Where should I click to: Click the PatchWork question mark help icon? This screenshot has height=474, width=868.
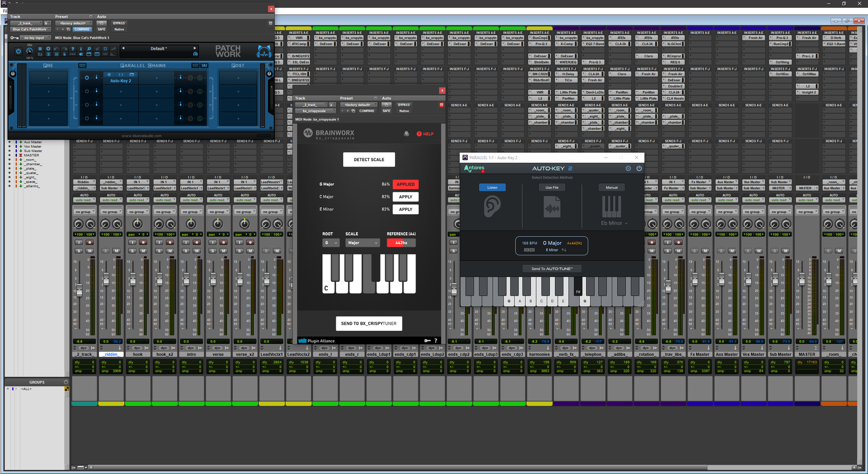click(x=72, y=49)
